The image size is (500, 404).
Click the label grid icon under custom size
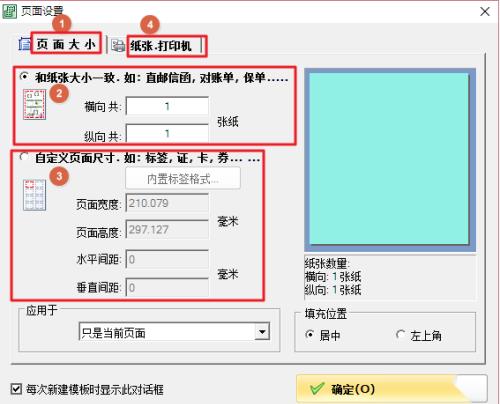(35, 195)
